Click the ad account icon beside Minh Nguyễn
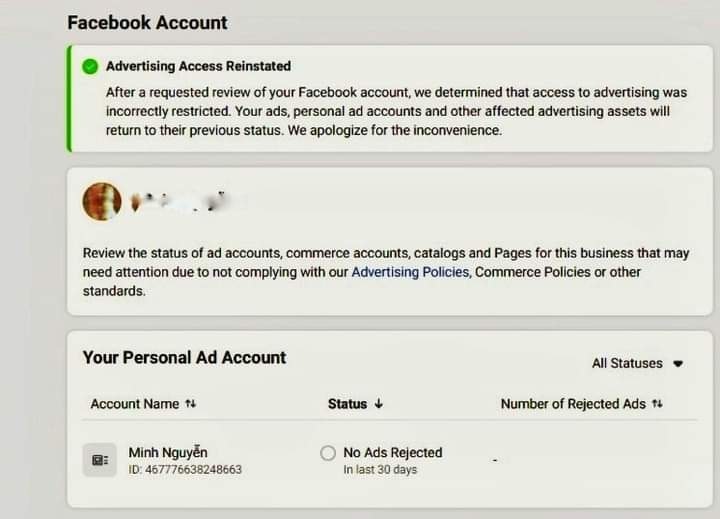 pyautogui.click(x=99, y=460)
